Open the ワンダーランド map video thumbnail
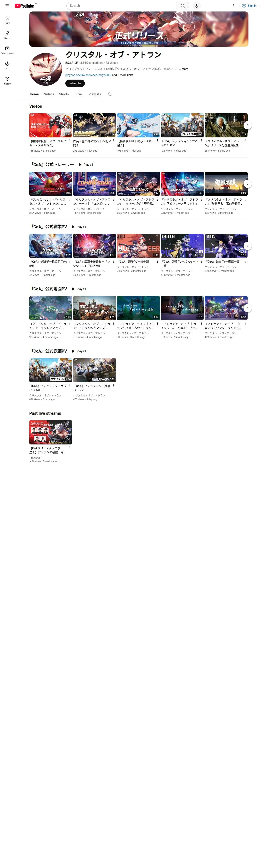Viewport: 263px width, 868px height. (x=226, y=308)
